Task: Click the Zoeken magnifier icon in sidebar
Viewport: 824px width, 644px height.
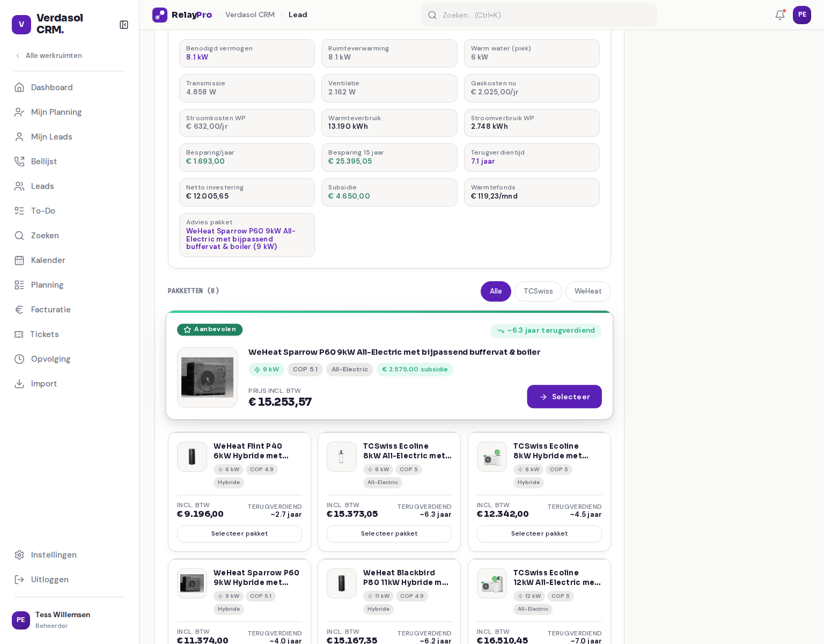Action: point(19,236)
